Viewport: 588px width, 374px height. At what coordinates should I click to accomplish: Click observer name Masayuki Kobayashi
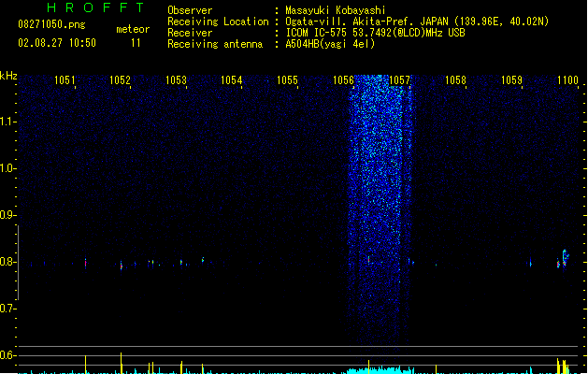336,10
